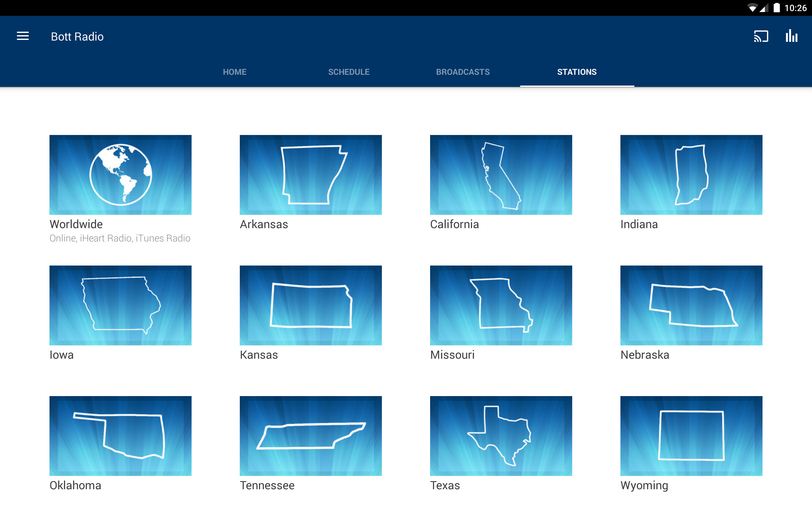Screen dimensions: 812x507
Task: Open the Tennessee stations thumbnail
Action: tap(311, 436)
